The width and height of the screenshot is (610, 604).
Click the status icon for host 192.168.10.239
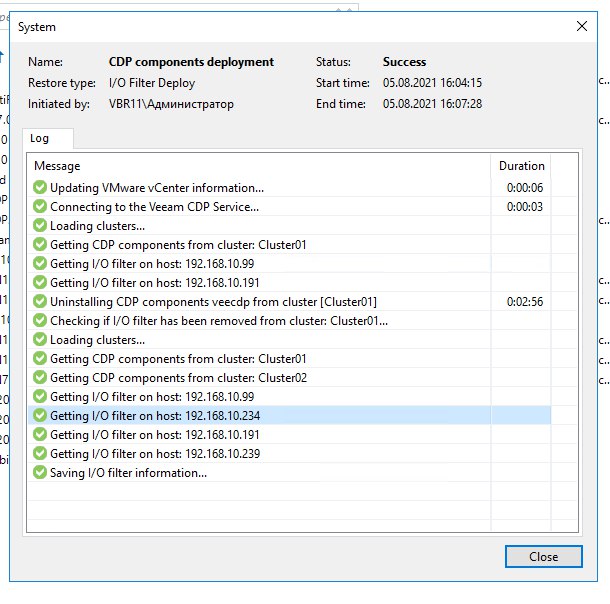click(40, 454)
